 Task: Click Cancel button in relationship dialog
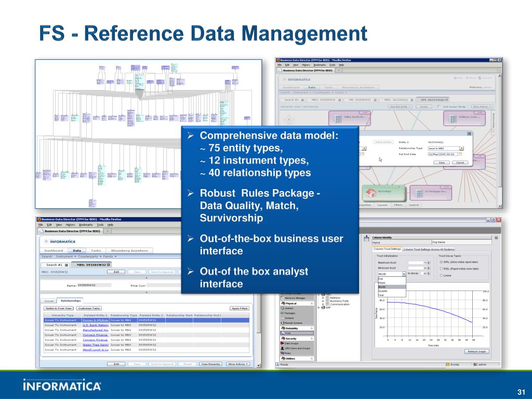(x=460, y=163)
